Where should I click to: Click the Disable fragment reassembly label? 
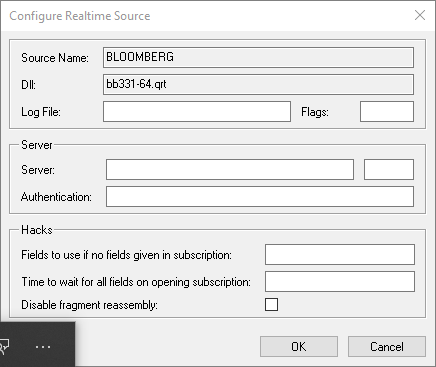click(x=89, y=305)
